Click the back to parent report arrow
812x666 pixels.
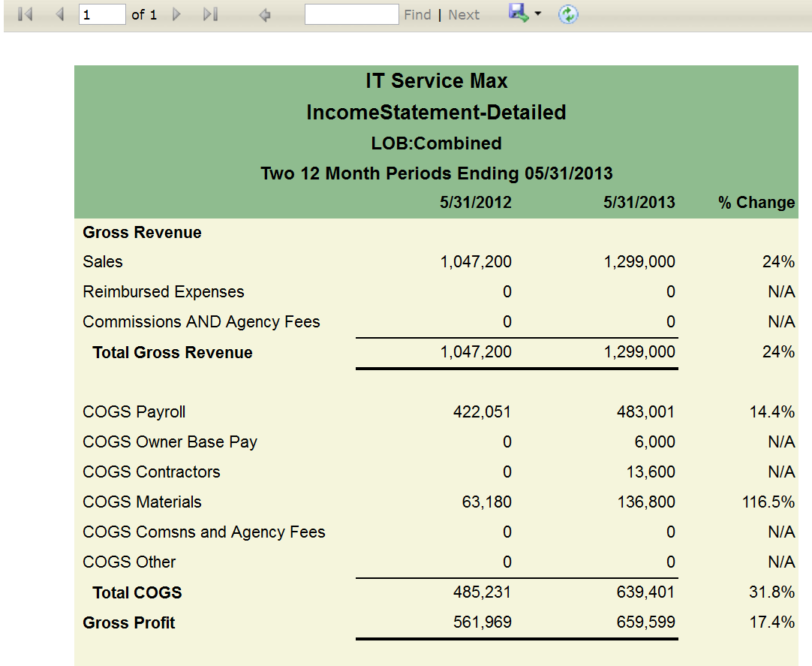pos(264,14)
